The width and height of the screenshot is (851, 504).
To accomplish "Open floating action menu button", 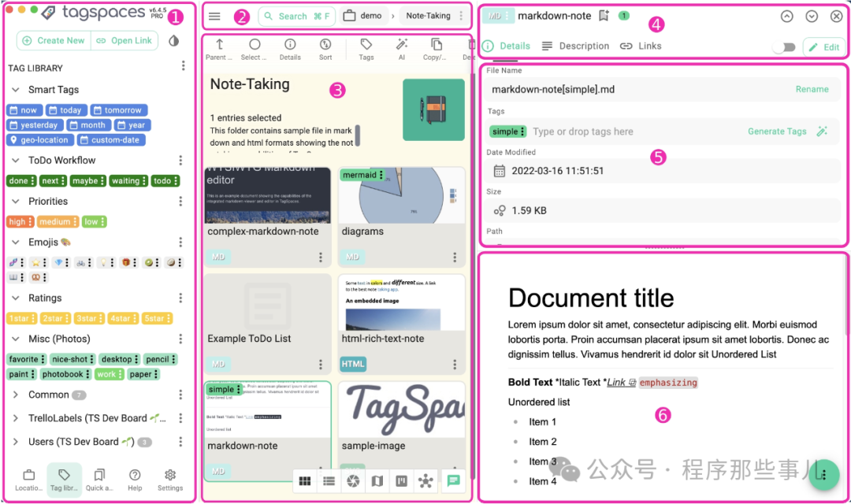I will pyautogui.click(x=824, y=475).
